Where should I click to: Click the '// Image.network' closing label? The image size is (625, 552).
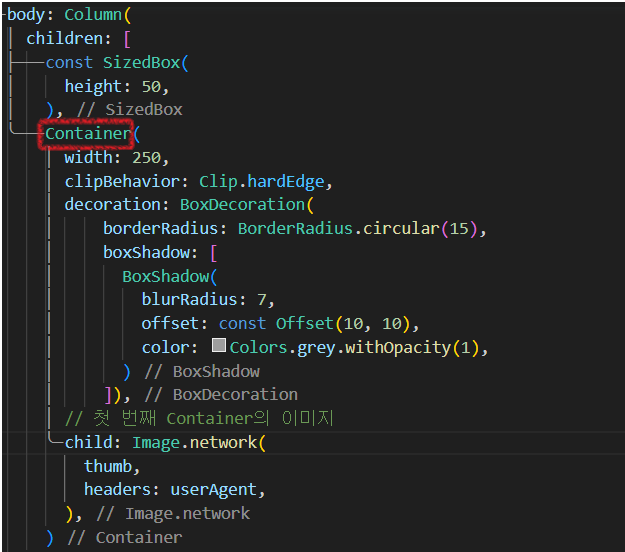(x=173, y=514)
